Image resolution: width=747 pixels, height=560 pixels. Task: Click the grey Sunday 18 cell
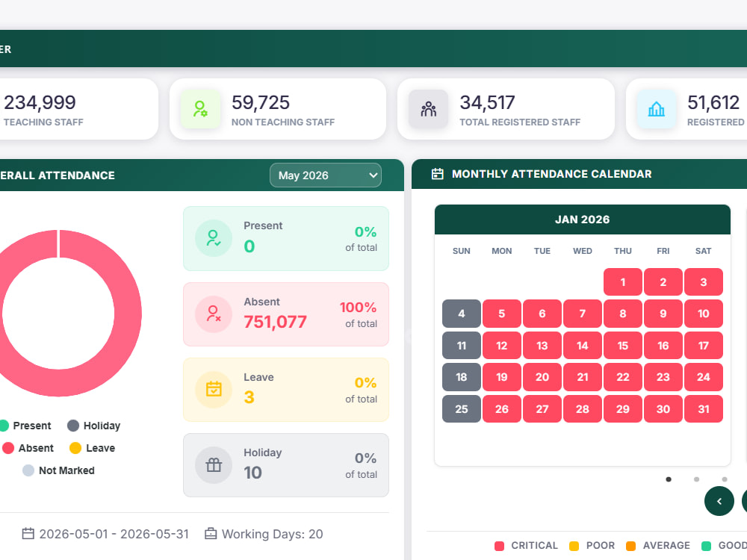tap(461, 377)
